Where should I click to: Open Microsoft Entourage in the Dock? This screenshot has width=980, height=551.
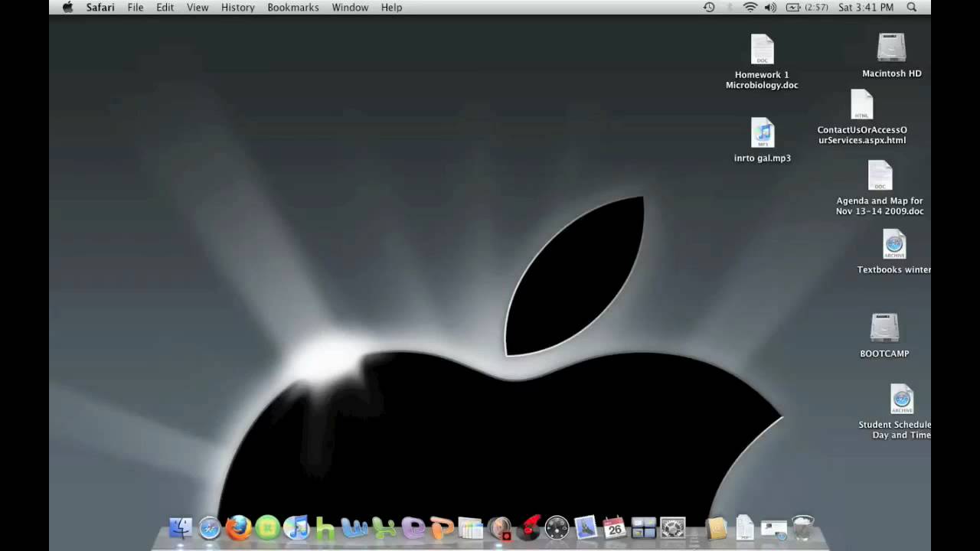point(413,528)
